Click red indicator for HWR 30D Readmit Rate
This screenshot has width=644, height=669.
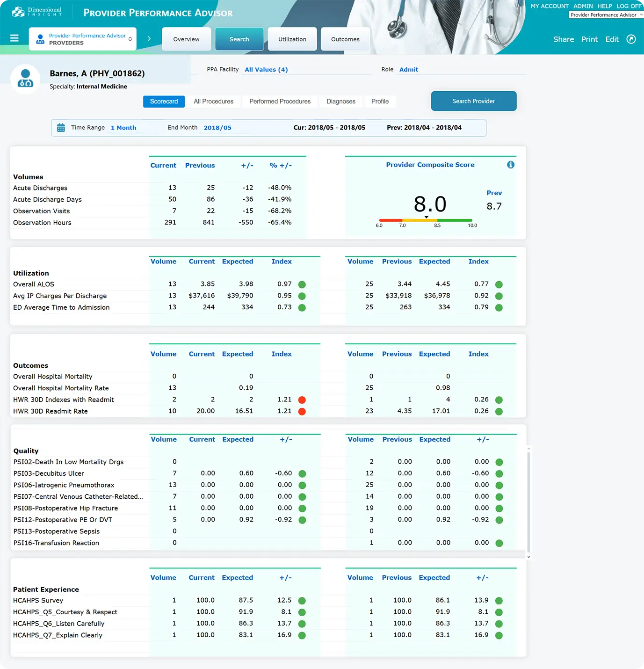[x=302, y=412]
